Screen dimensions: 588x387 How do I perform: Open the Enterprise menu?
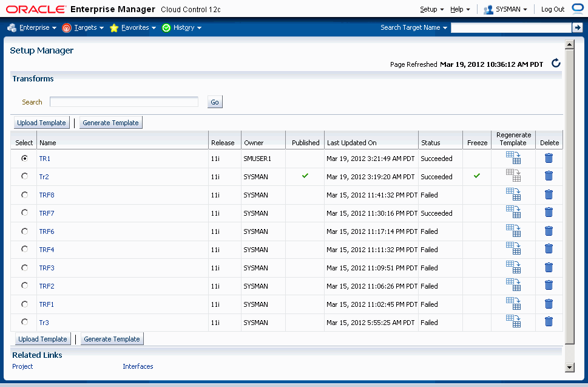coord(32,27)
